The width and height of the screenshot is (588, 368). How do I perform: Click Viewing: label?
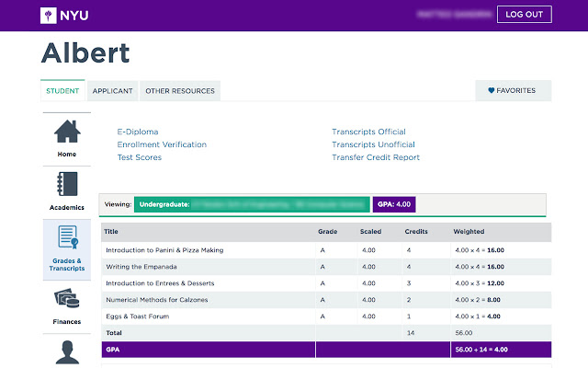pyautogui.click(x=118, y=204)
